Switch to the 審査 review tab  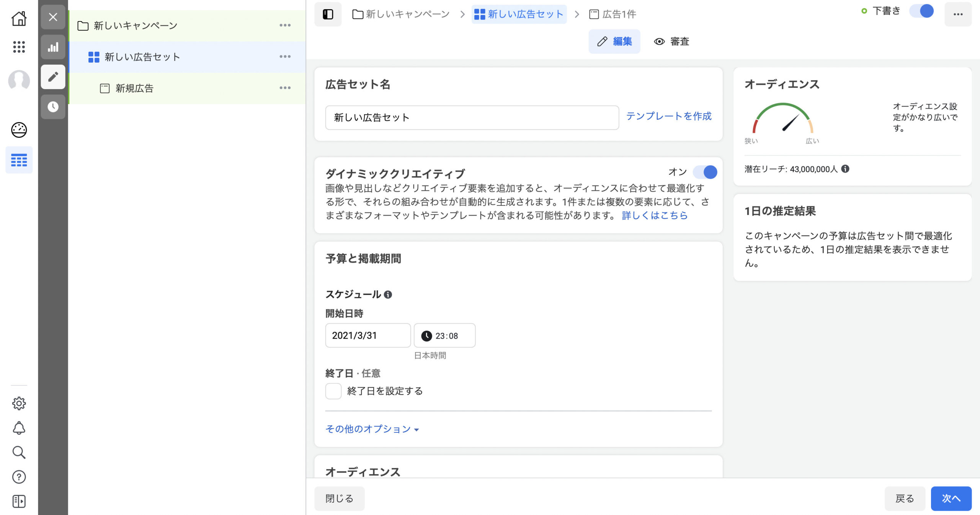point(672,41)
